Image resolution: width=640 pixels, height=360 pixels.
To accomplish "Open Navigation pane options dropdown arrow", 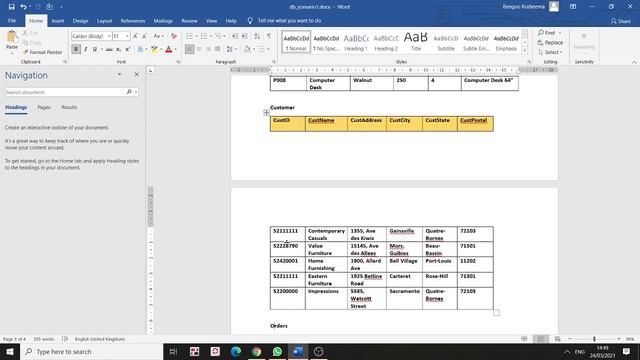I will tap(119, 75).
